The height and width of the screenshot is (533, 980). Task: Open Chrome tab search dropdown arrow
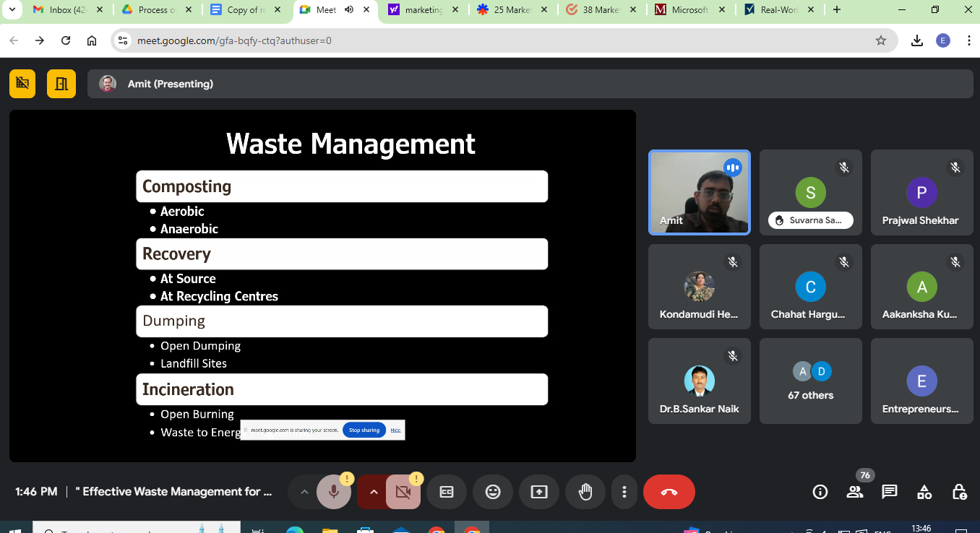tap(12, 10)
